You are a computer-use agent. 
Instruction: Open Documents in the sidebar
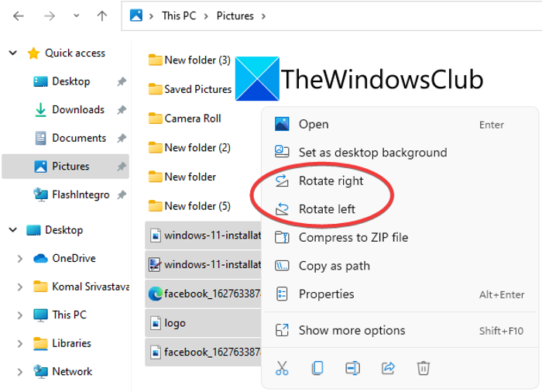(79, 138)
